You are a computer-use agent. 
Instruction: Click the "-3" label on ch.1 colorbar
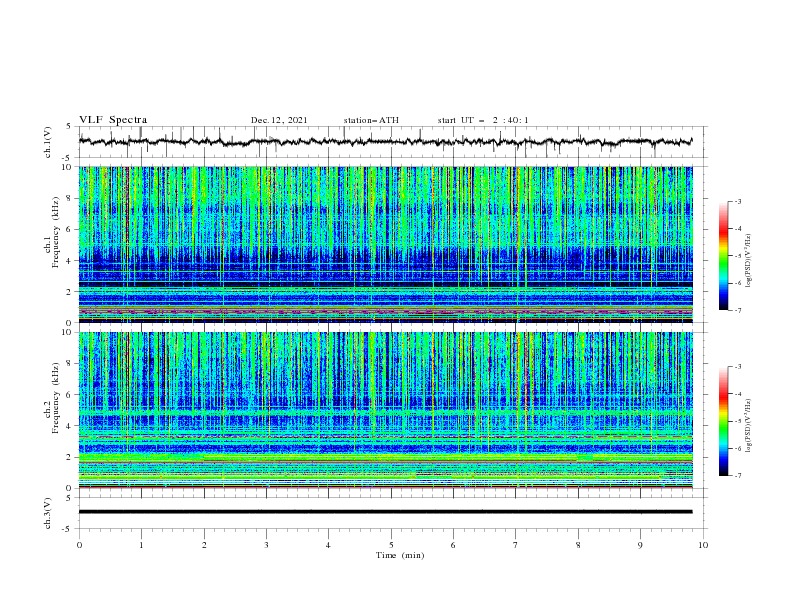[x=738, y=201]
